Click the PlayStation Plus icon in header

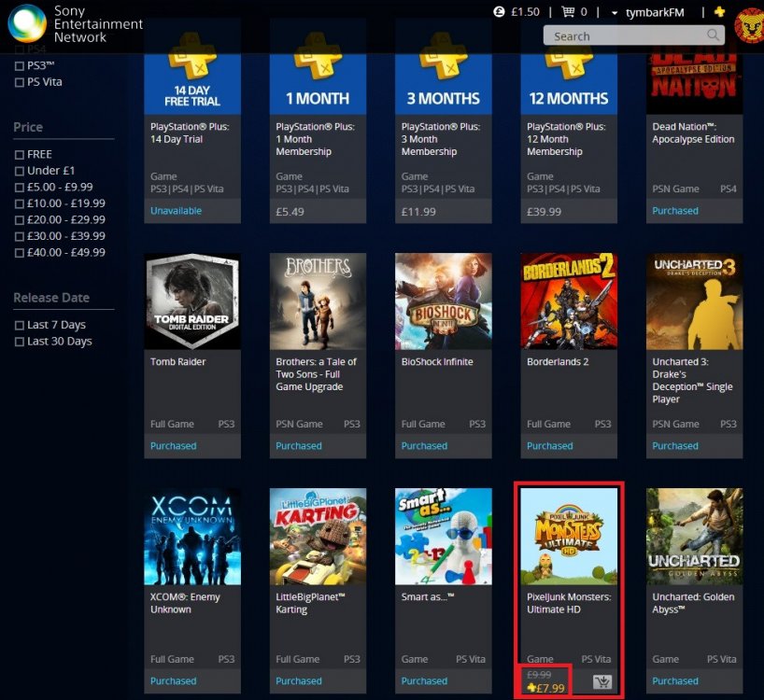[720, 12]
